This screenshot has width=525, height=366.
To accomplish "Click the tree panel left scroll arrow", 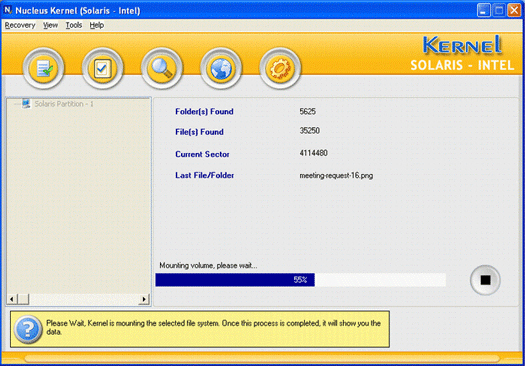I will (12, 299).
